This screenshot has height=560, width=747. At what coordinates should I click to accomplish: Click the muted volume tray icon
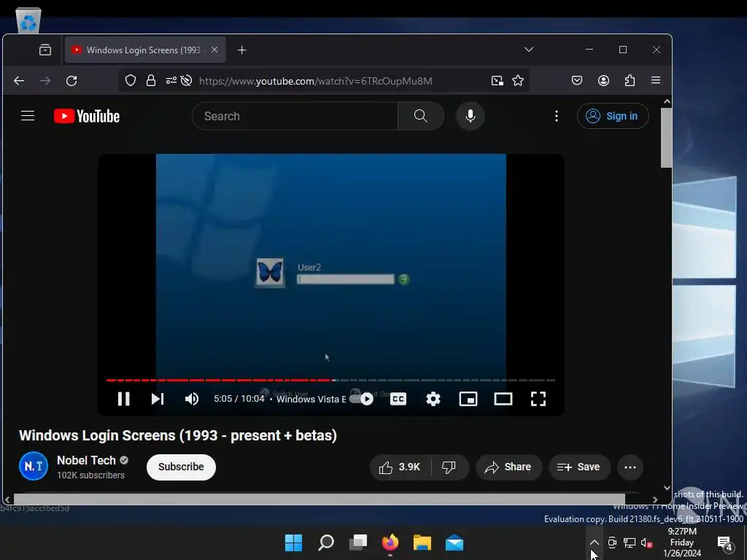coord(646,542)
